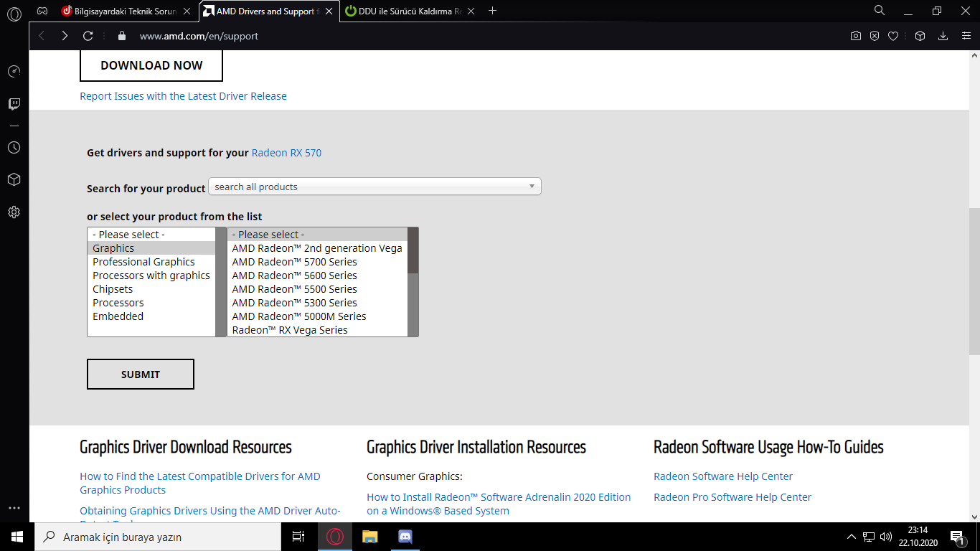Open File Explorer from the taskbar

coord(369,537)
